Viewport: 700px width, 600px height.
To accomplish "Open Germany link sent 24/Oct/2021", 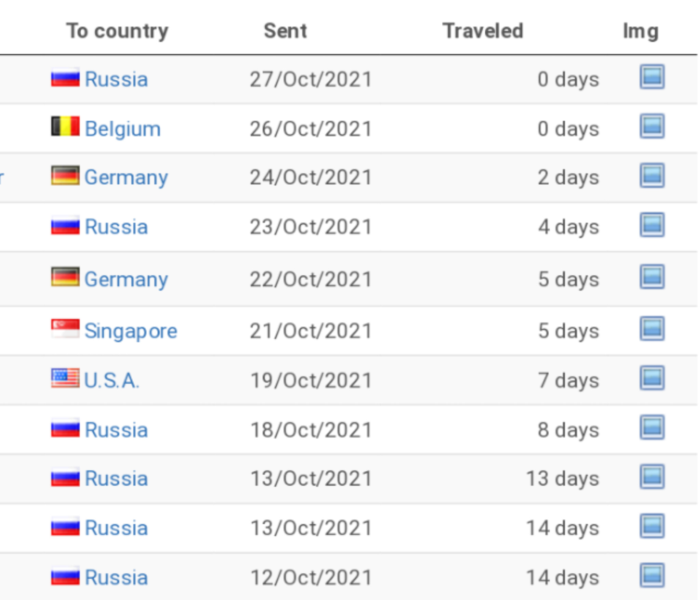I will coord(126,178).
